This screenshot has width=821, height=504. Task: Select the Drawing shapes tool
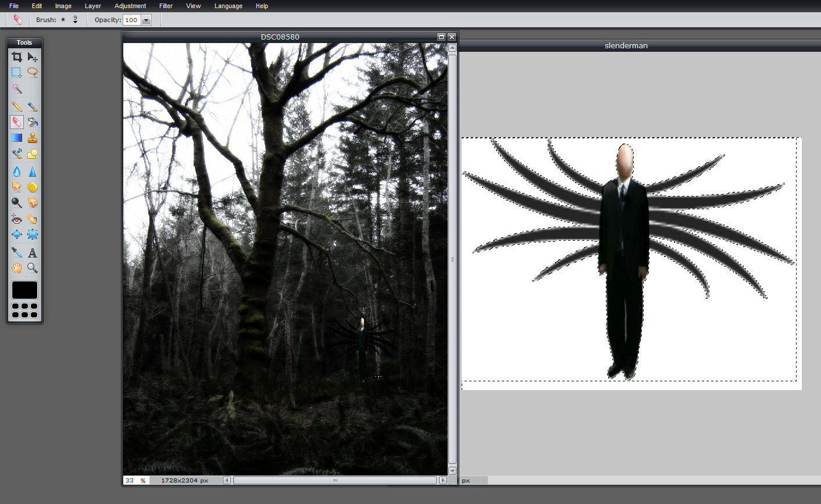click(33, 153)
